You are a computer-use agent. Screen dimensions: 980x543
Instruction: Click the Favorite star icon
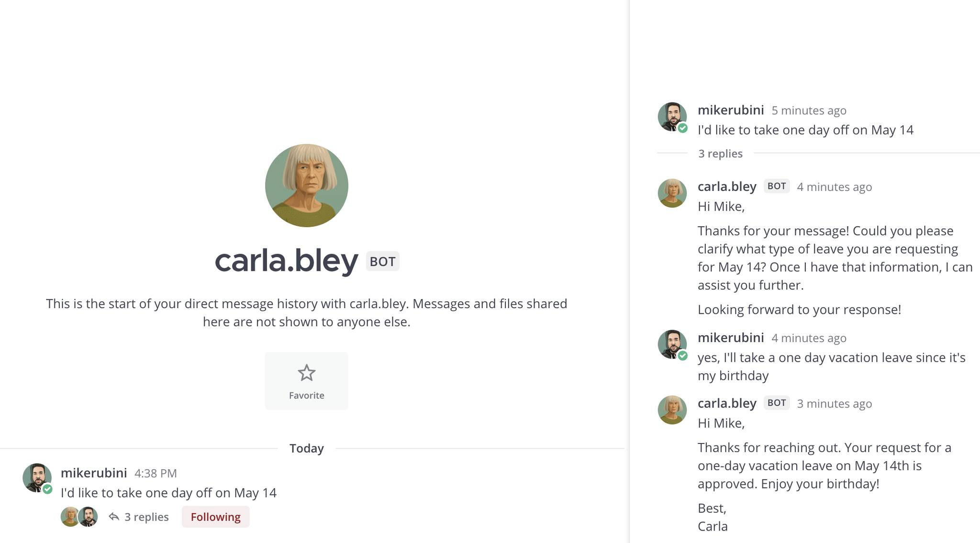pyautogui.click(x=306, y=373)
